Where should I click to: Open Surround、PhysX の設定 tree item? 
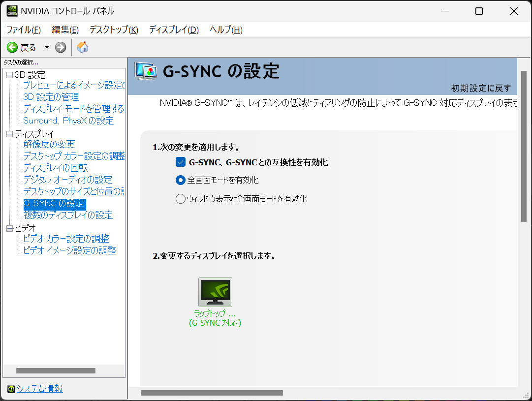point(68,121)
